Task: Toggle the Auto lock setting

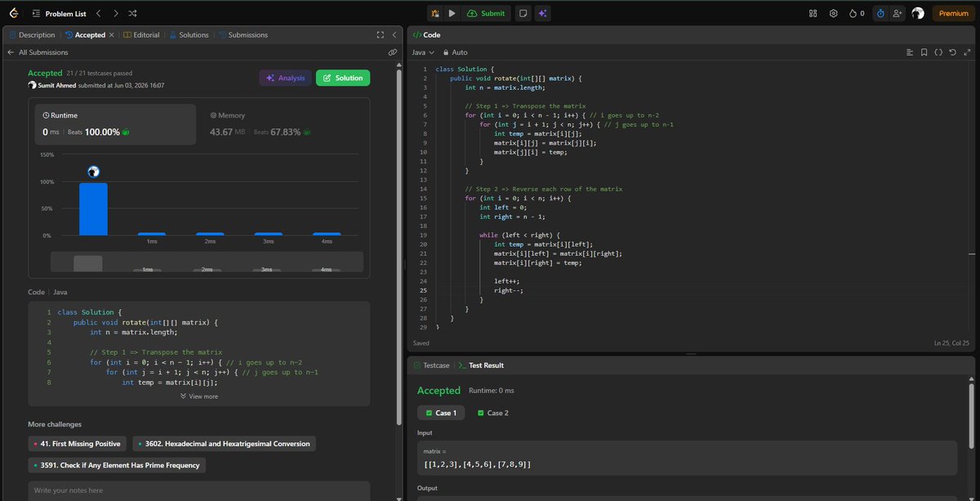Action: point(455,52)
